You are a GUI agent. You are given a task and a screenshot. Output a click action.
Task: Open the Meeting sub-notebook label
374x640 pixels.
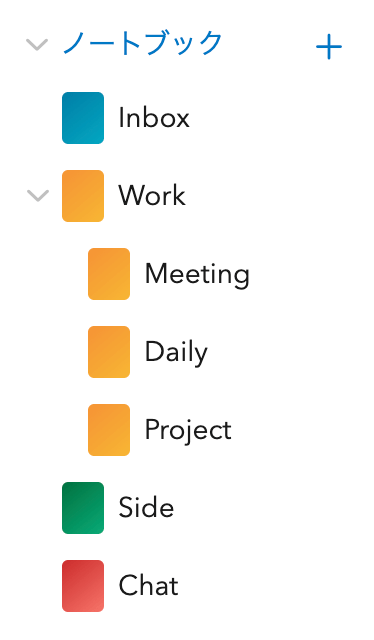point(197,274)
